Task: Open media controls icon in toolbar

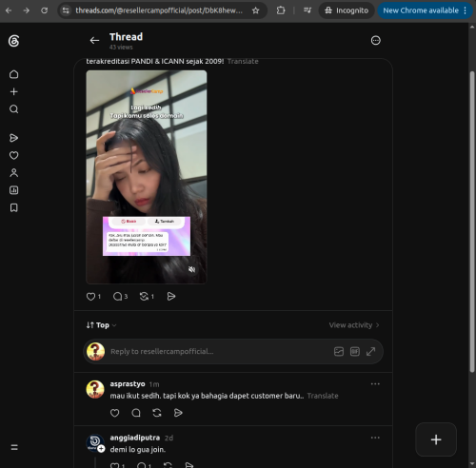Action: pos(307,10)
